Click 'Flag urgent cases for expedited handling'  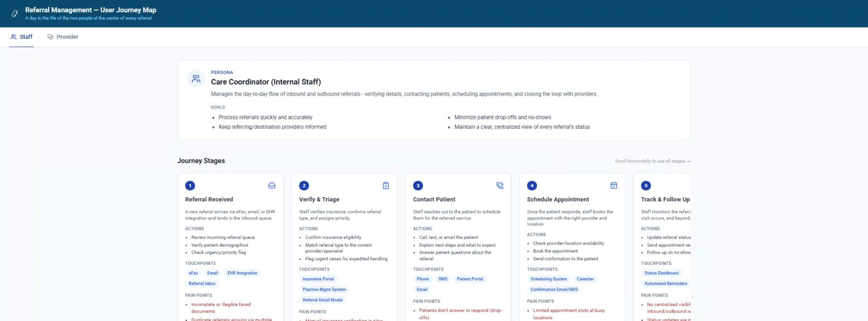(x=346, y=259)
